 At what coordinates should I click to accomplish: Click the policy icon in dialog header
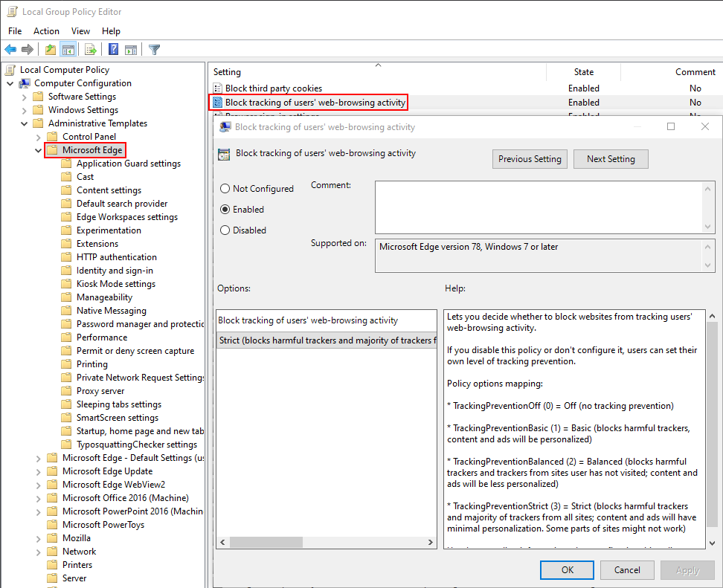click(x=224, y=155)
